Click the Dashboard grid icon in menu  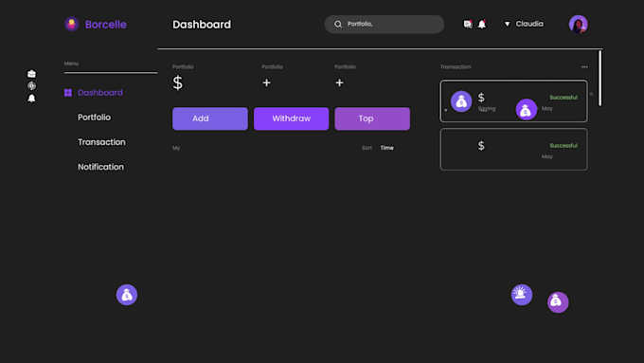(68, 93)
